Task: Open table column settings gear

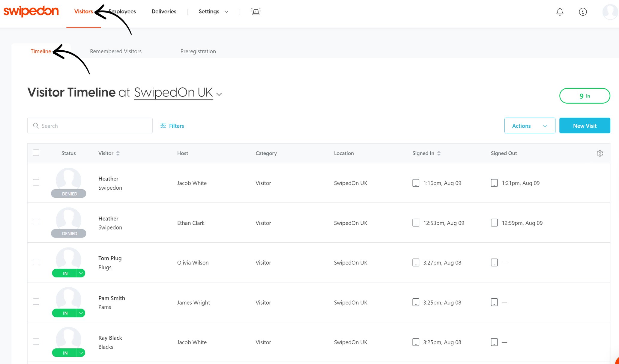Action: tap(600, 153)
